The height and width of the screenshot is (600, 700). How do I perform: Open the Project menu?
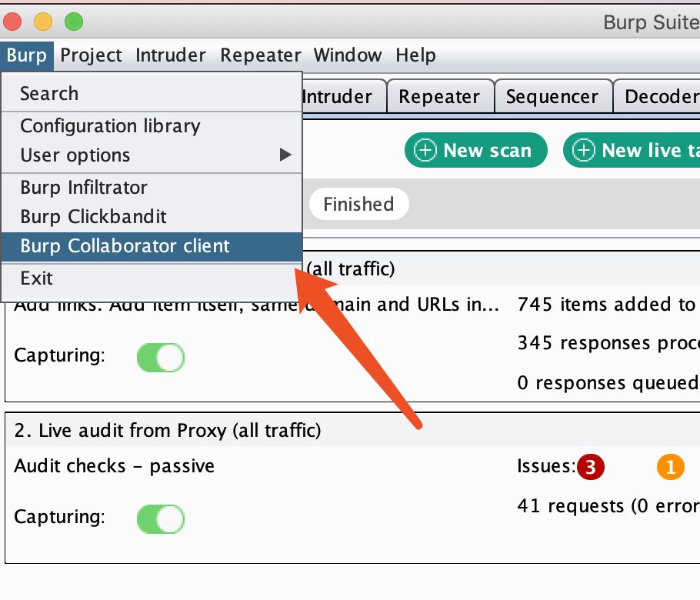click(x=91, y=55)
